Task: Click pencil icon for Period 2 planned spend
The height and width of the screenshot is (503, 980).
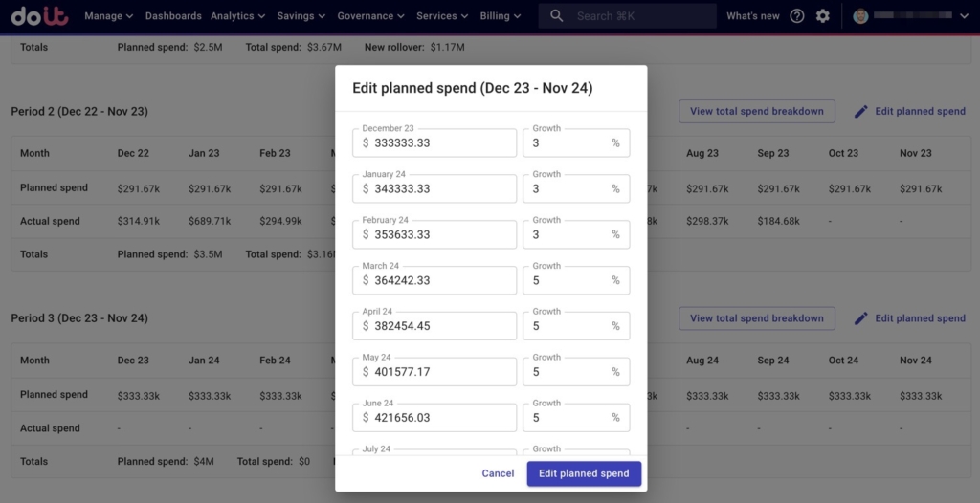Action: pyautogui.click(x=861, y=111)
